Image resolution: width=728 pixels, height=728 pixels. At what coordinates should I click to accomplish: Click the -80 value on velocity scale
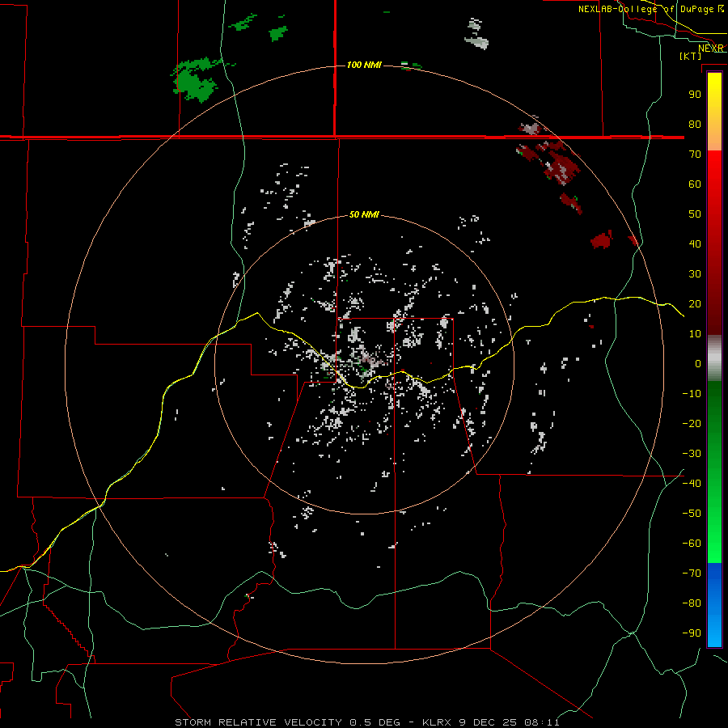click(x=692, y=603)
